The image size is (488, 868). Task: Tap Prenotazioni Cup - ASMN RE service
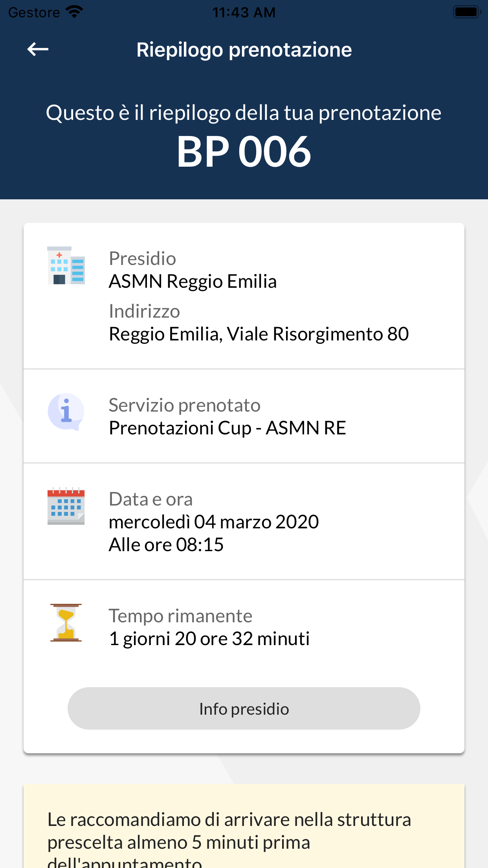coord(227,428)
